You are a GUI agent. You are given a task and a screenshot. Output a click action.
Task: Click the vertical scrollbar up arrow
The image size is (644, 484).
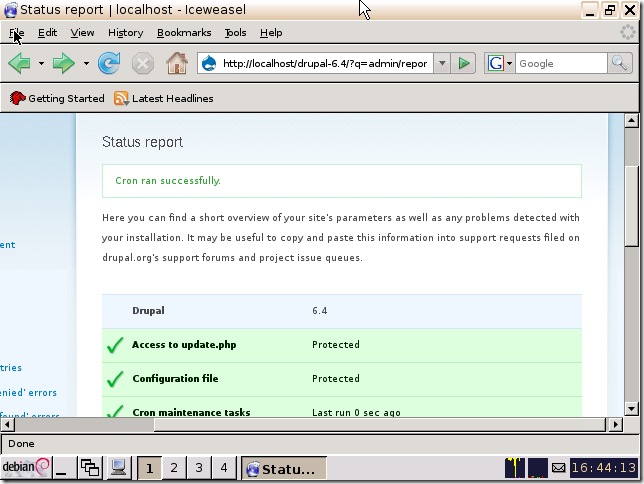pyautogui.click(x=631, y=121)
